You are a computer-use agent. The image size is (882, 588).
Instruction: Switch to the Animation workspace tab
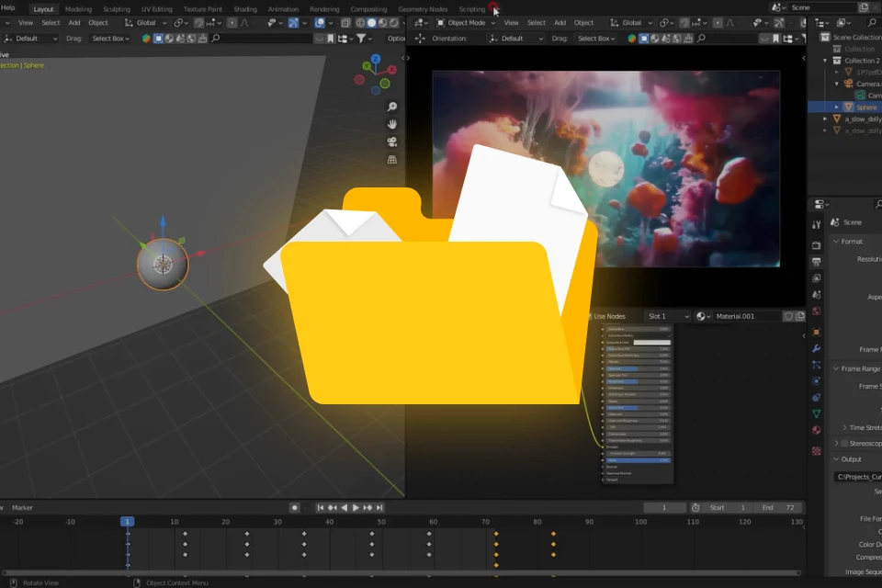coord(283,9)
